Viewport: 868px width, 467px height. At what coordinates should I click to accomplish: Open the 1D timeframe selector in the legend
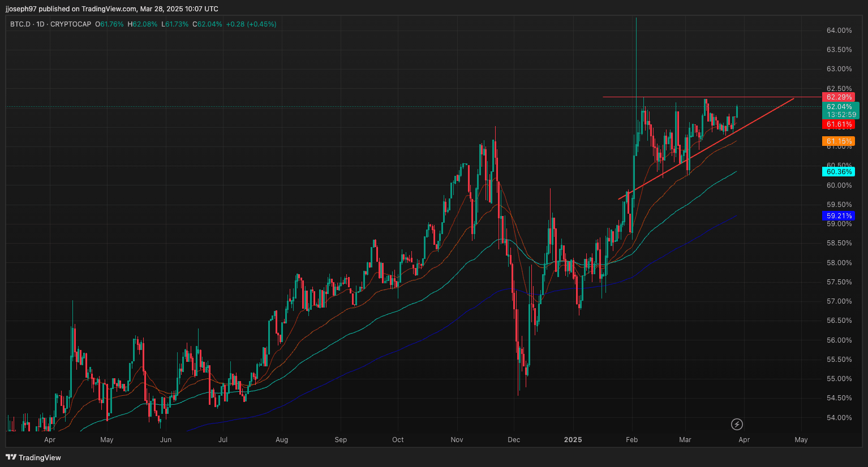pyautogui.click(x=39, y=24)
